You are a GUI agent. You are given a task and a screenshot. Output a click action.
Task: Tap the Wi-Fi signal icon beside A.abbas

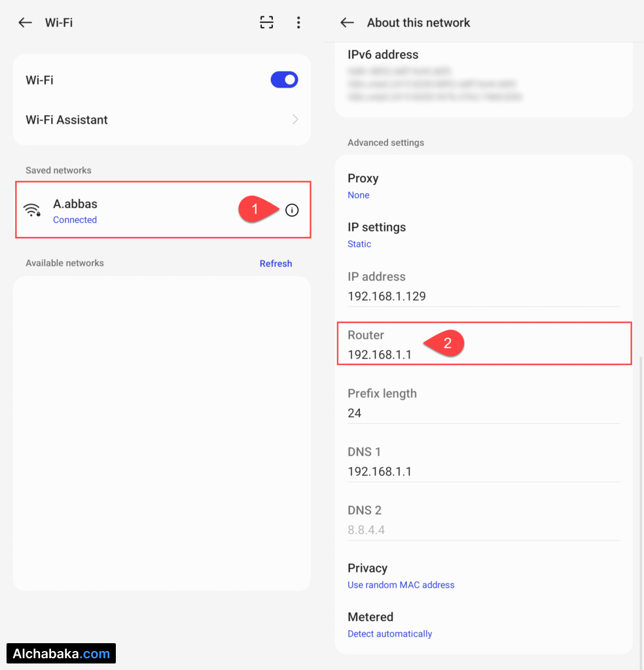(31, 210)
